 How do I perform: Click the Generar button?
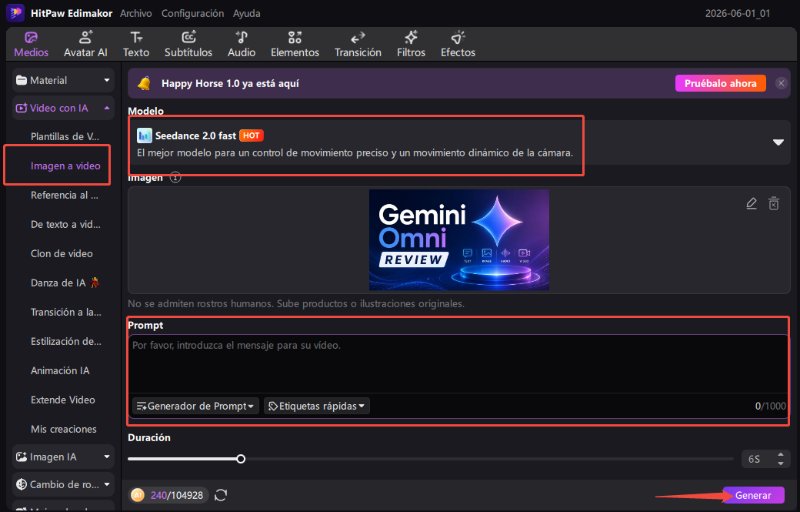tap(753, 495)
